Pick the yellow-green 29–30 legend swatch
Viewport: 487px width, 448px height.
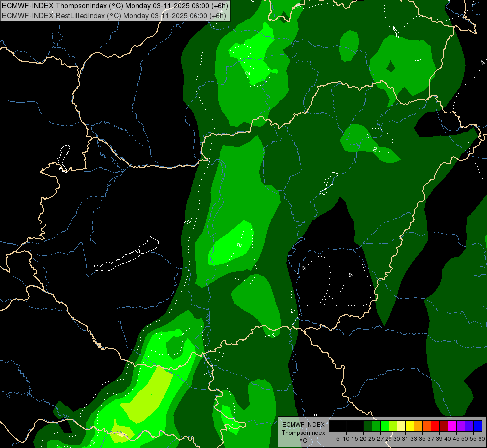[393, 426]
